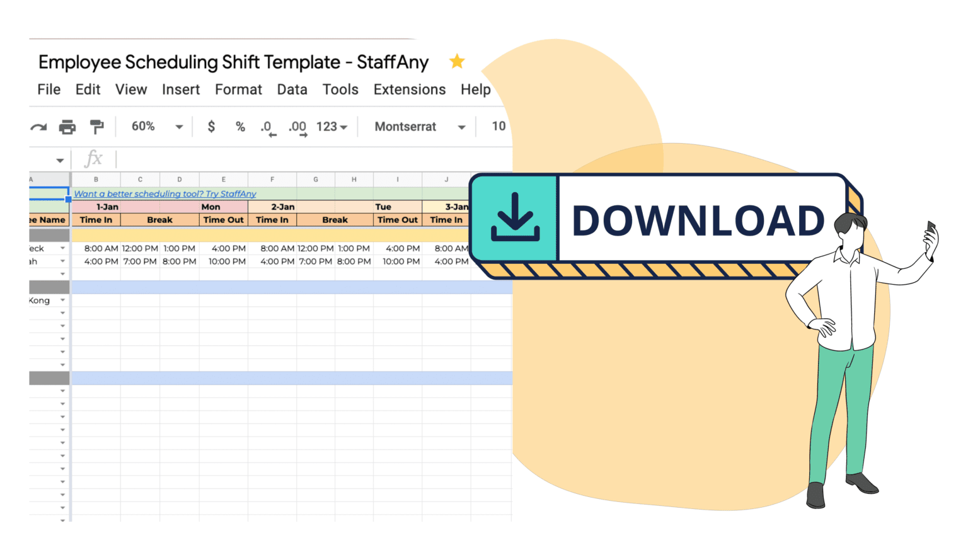Apply currency format with dollar icon
Image resolution: width=968 pixels, height=560 pixels.
coord(210,126)
